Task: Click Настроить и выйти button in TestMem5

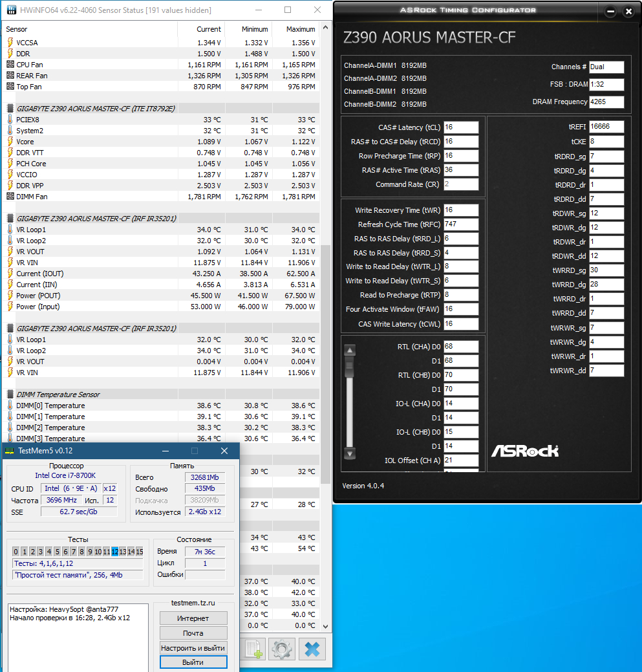Action: point(193,647)
